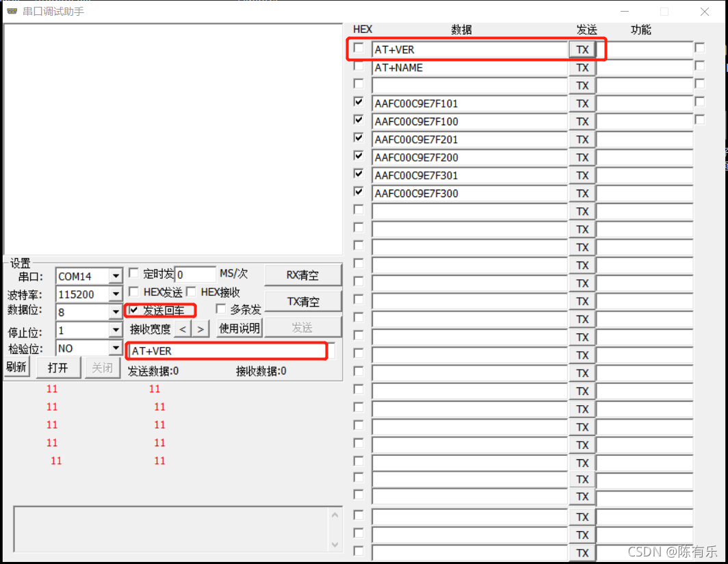Click the data field holding AT+VER

pos(470,50)
